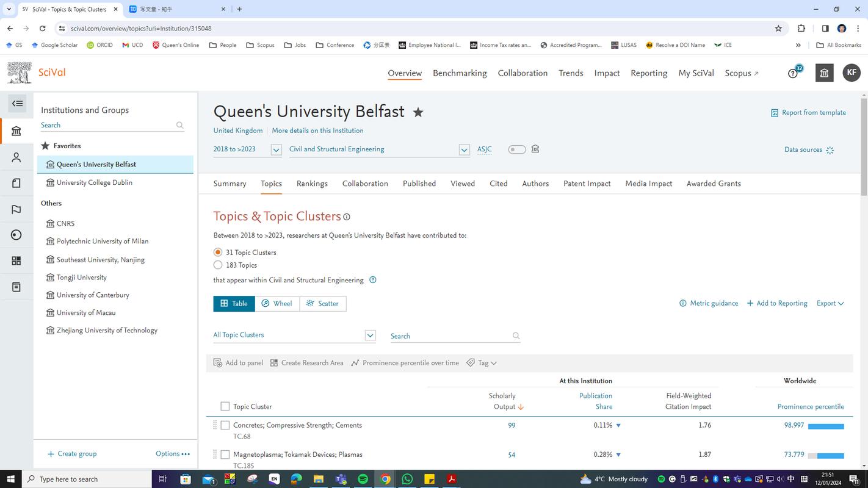This screenshot has width=868, height=488.
Task: Click the Concretes row prominence percentile bar
Action: pos(826,426)
